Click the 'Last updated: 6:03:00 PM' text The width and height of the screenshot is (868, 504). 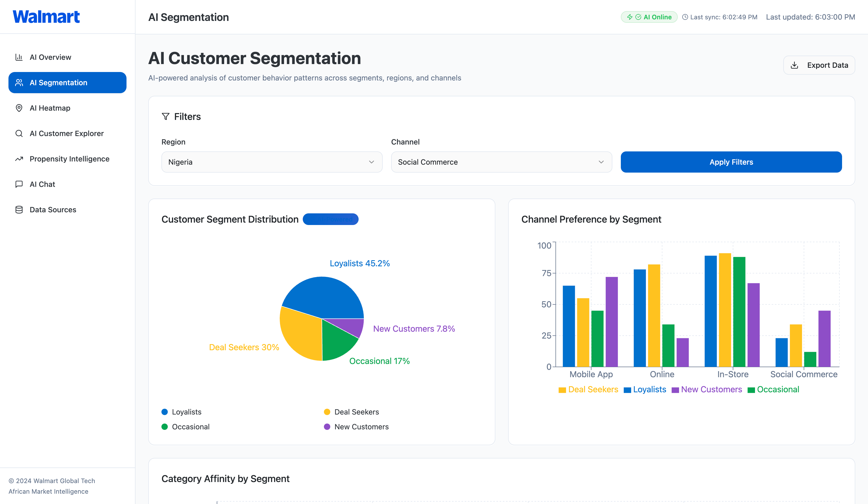(811, 17)
